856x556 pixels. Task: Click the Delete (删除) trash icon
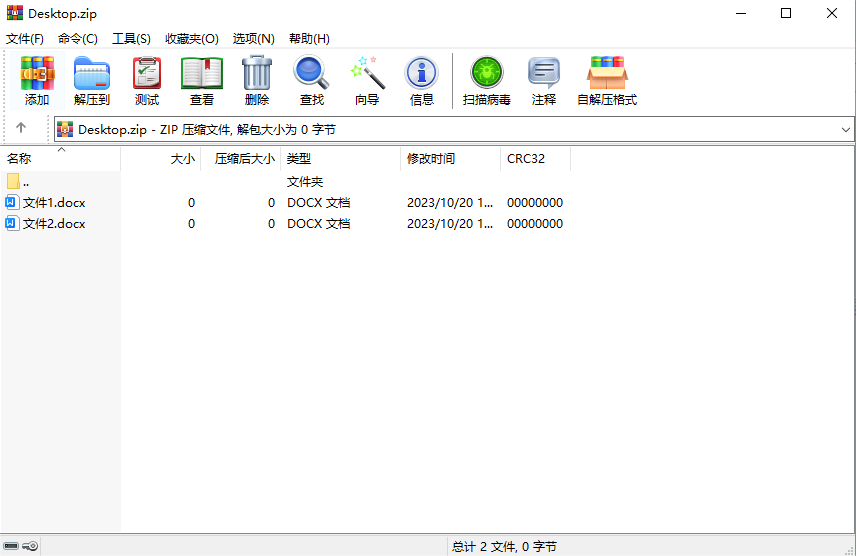pyautogui.click(x=257, y=80)
